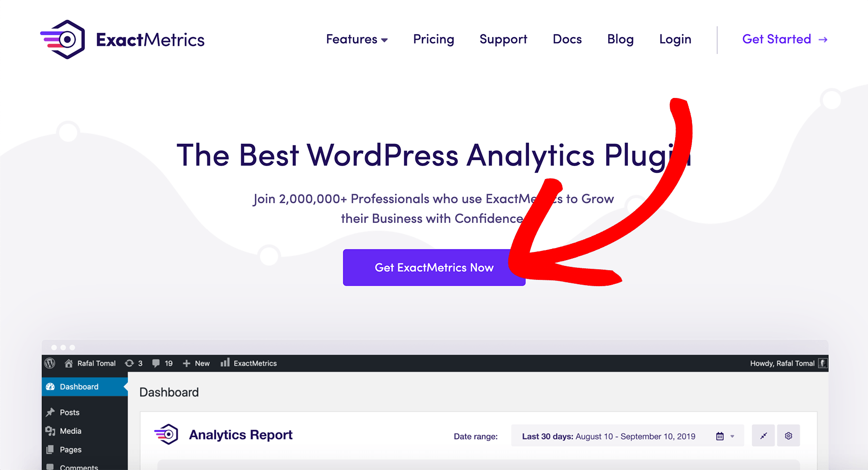Click the Get Started arrow icon
Viewport: 868px width, 470px height.
[x=823, y=40]
